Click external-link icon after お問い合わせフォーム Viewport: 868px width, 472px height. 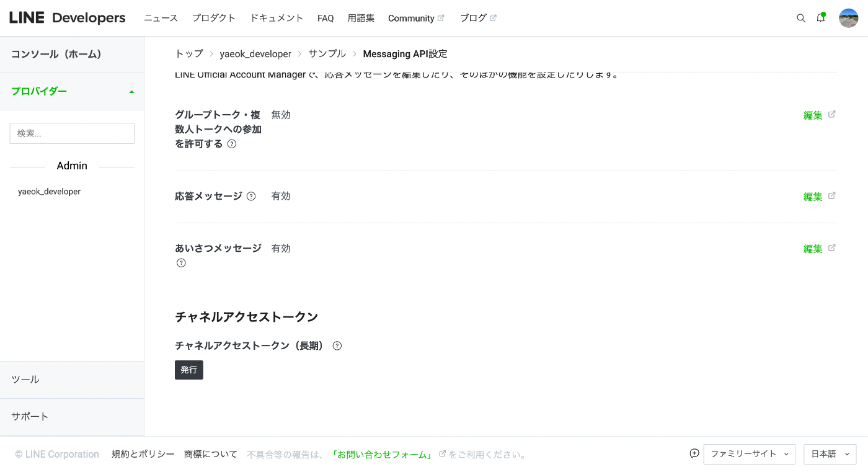pos(442,454)
